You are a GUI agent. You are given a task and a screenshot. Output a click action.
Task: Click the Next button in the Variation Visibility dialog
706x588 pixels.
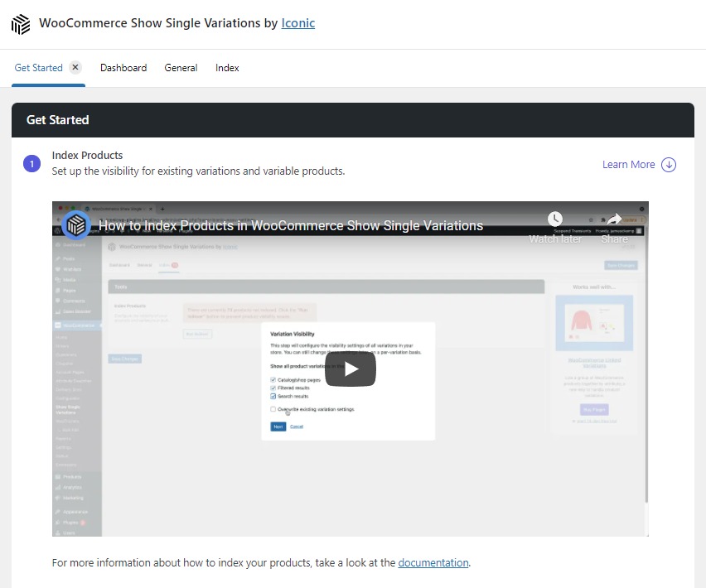(x=278, y=427)
